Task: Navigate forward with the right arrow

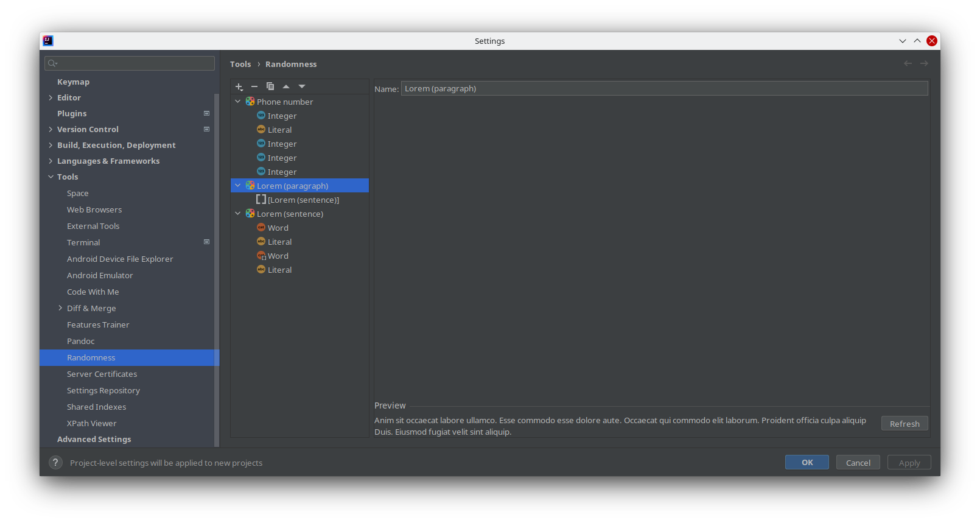Action: coord(924,63)
